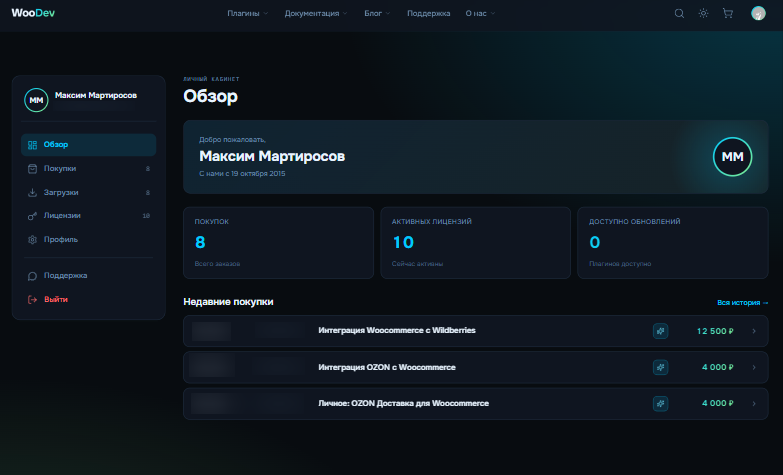This screenshot has width=783, height=475.
Task: Open the shopping cart icon
Action: click(728, 13)
